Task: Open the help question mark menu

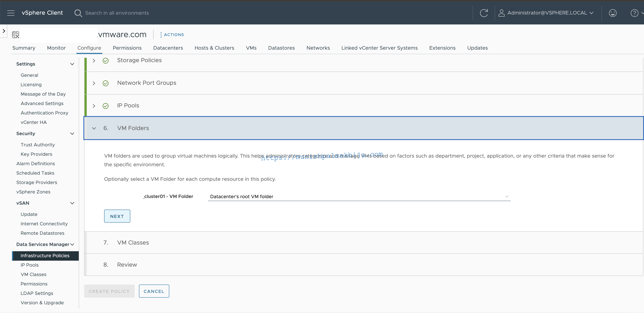Action: tap(634, 13)
